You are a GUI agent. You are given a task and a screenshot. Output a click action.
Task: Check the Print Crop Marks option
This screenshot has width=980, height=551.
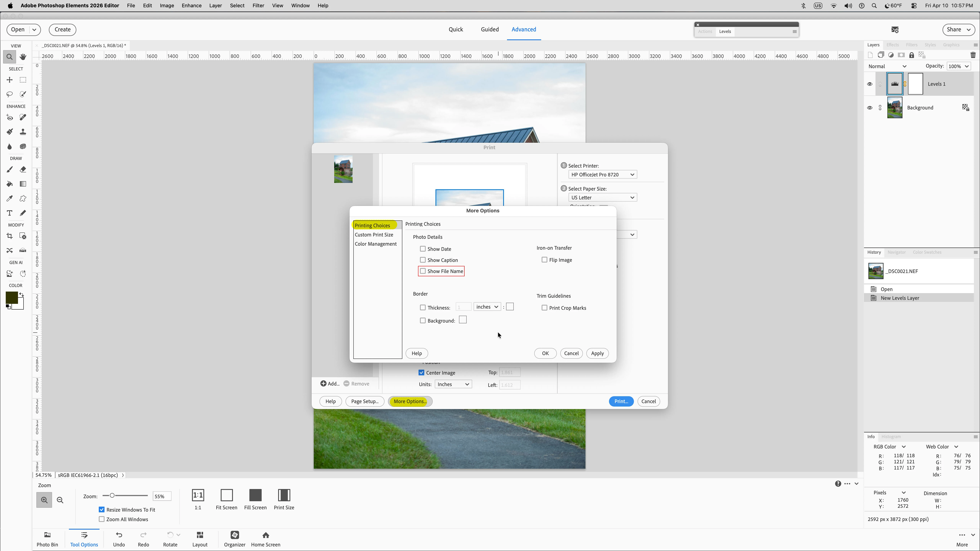[544, 308]
